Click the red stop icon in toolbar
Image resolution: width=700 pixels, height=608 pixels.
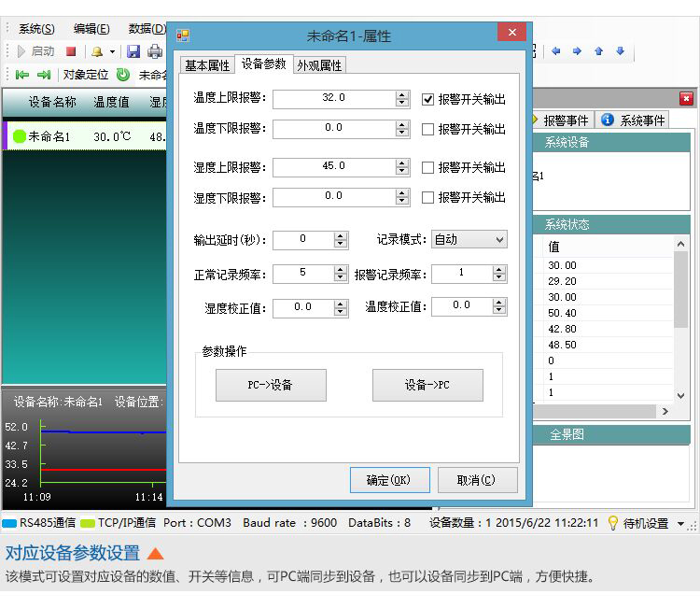coord(71,51)
